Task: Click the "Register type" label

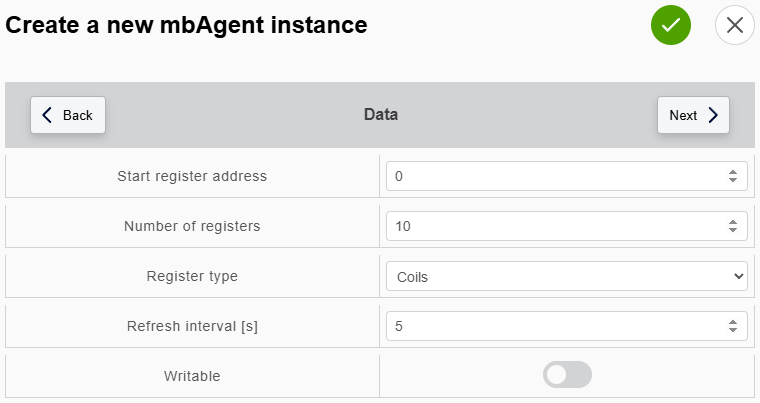Action: coord(192,276)
